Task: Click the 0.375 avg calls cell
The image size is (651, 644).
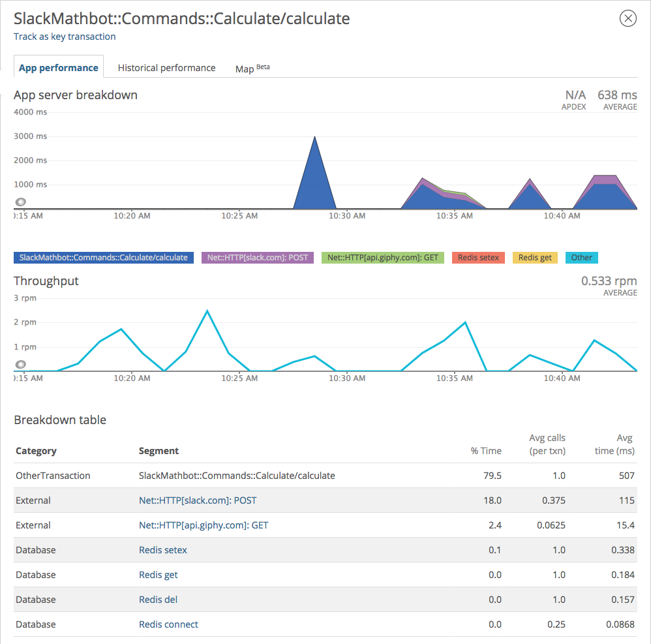Action: tap(553, 500)
